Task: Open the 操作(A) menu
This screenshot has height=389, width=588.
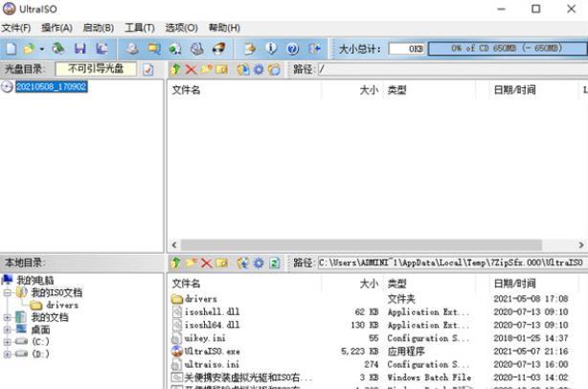Action: 57,28
